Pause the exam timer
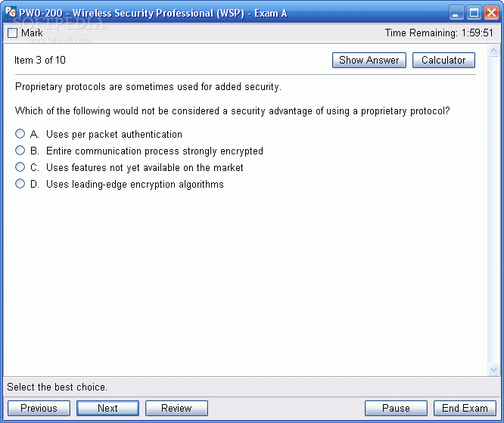This screenshot has width=504, height=423. (396, 408)
